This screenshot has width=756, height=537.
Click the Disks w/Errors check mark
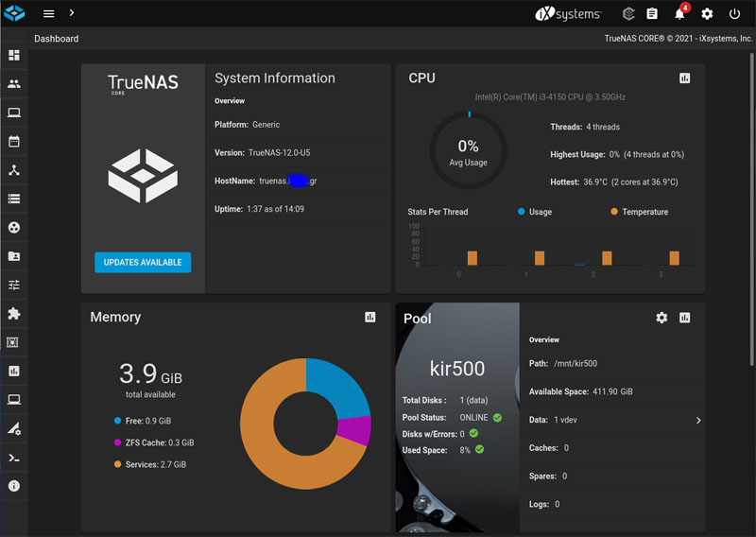(474, 433)
